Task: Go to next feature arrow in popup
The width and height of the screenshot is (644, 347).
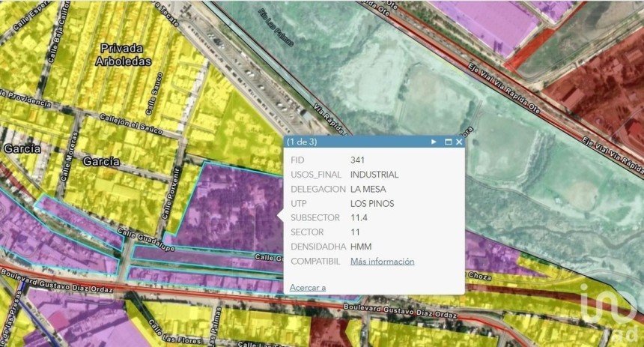Action: (x=434, y=142)
